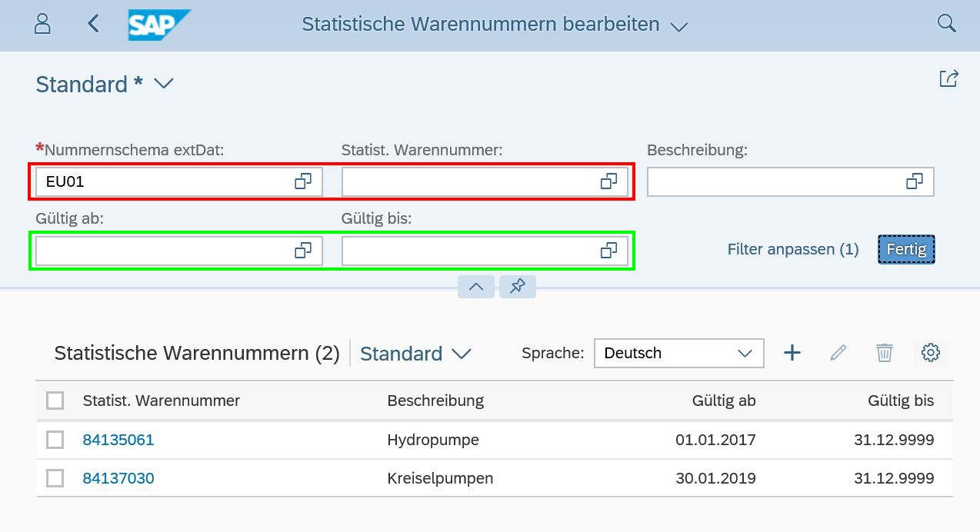This screenshot has width=980, height=532.
Task: Open table settings gear icon
Action: pyautogui.click(x=931, y=353)
